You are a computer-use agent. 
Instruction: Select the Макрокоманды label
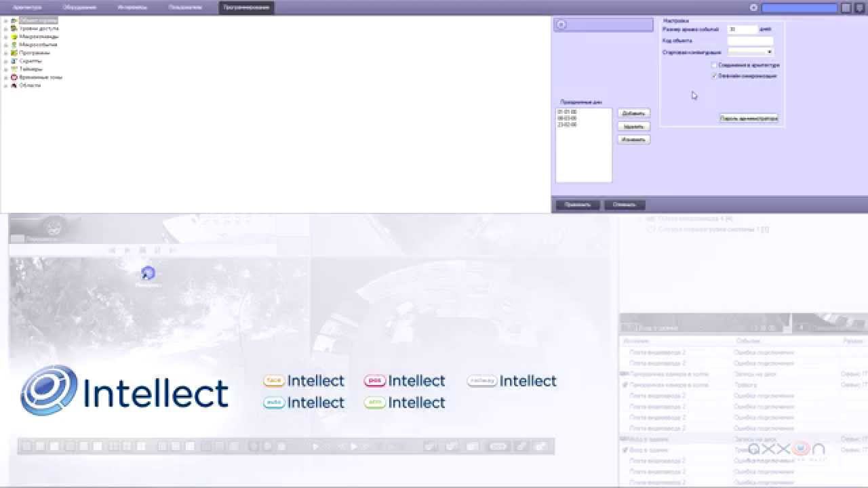pos(39,37)
